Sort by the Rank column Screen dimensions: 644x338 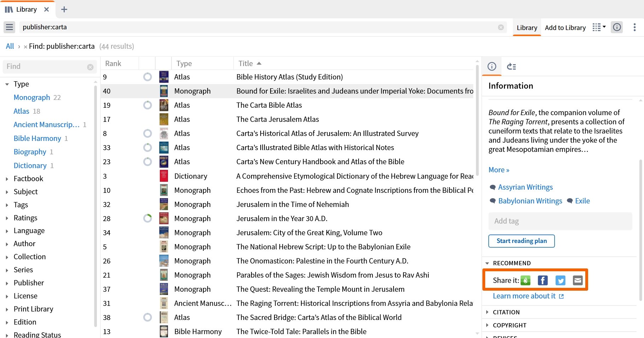click(x=113, y=64)
